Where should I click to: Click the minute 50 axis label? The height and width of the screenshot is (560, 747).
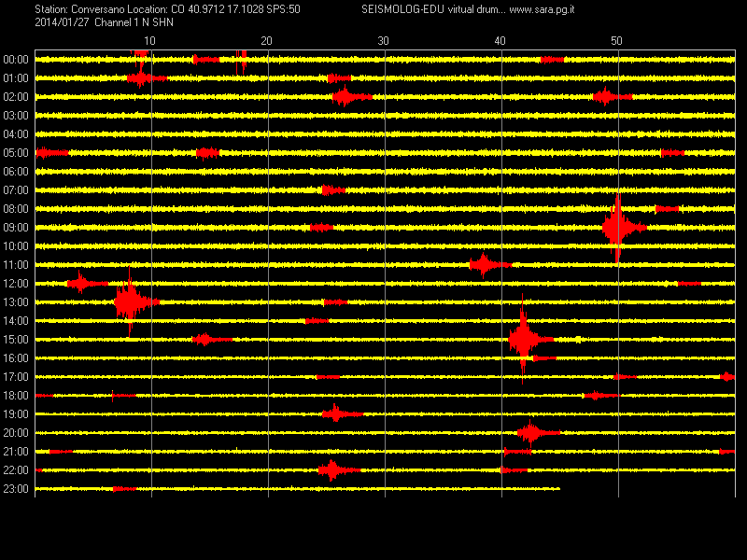[x=616, y=41]
